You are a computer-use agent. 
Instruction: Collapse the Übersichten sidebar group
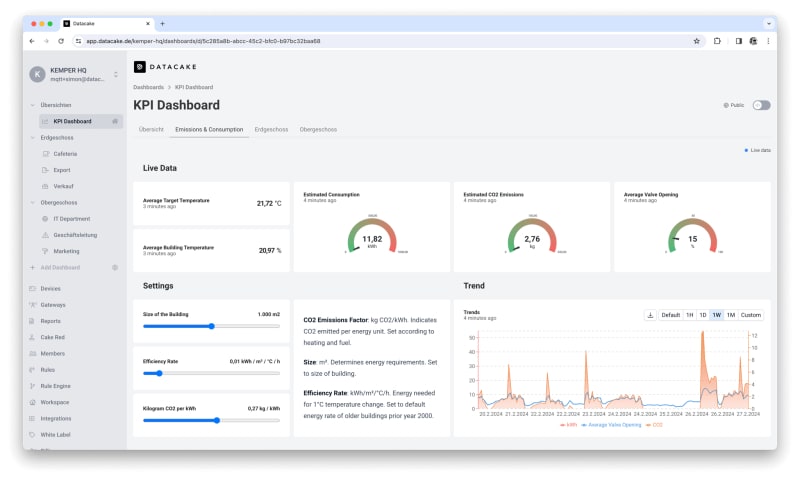33,105
